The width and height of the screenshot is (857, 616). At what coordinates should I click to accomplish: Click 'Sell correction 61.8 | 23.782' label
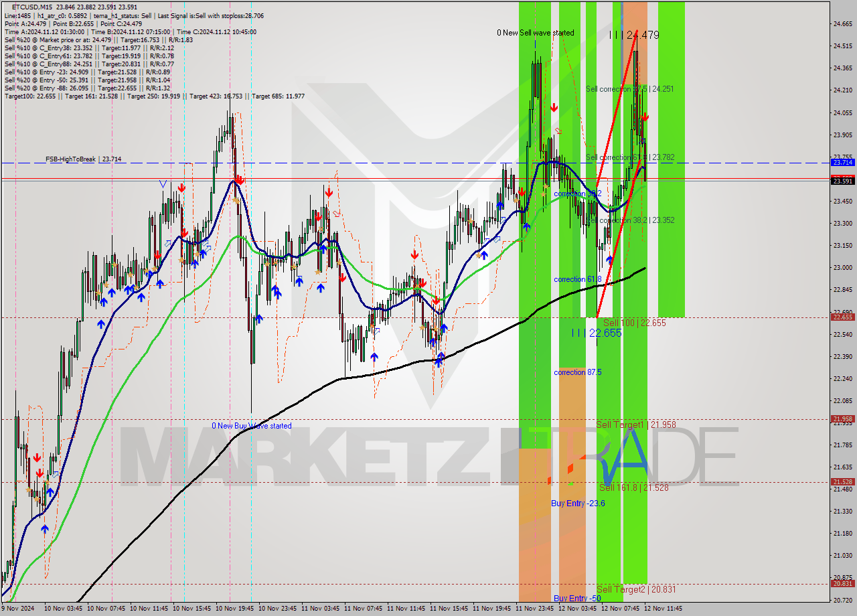coord(630,157)
